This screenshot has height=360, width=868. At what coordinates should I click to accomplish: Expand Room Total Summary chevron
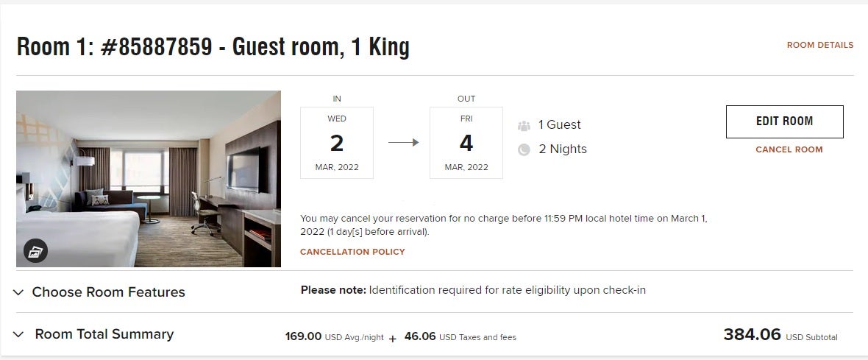point(18,335)
